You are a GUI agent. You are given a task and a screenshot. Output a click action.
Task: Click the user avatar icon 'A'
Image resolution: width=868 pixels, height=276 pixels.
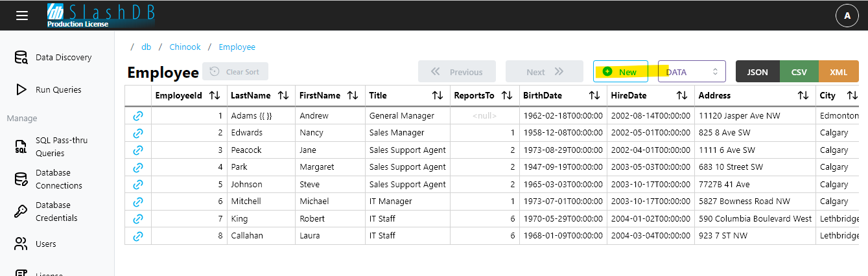tap(847, 16)
